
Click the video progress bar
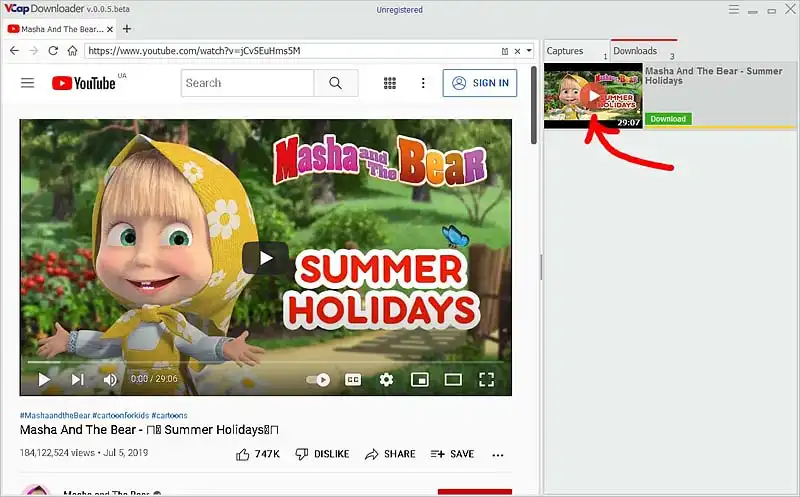[265, 362]
